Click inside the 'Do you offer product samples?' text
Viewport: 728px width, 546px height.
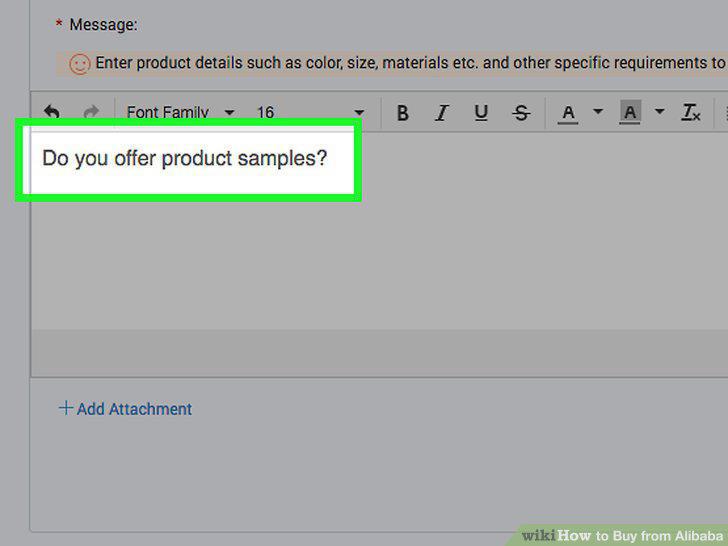[184, 158]
